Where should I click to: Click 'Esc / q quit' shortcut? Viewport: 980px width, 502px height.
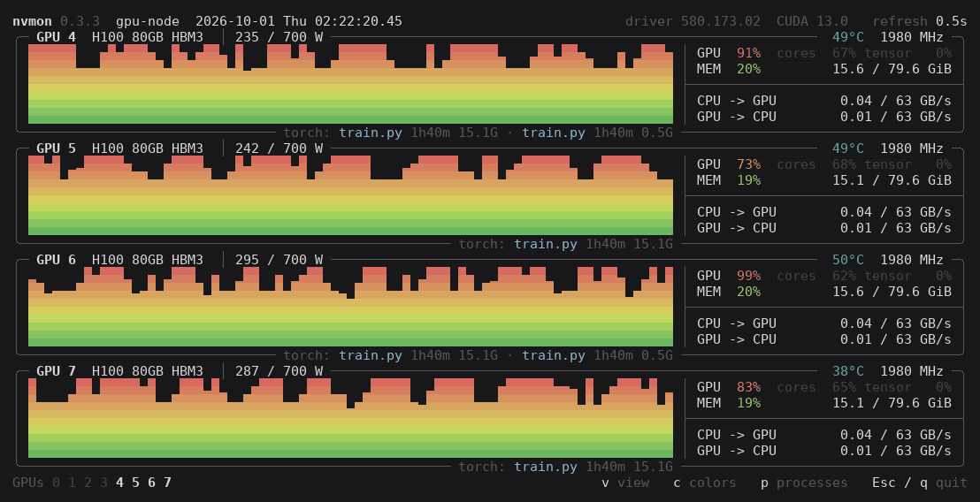click(x=919, y=483)
